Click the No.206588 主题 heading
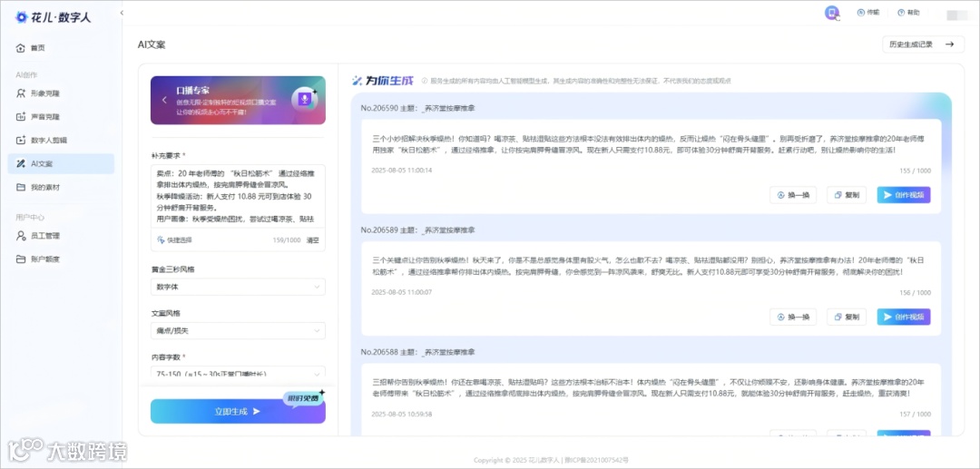Viewport: 980px width, 469px height. pyautogui.click(x=417, y=352)
